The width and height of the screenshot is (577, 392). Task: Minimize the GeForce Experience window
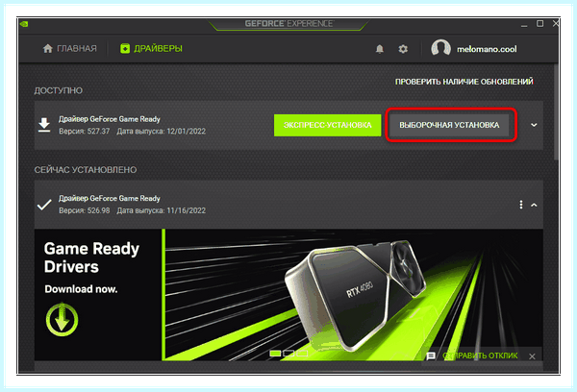point(524,25)
